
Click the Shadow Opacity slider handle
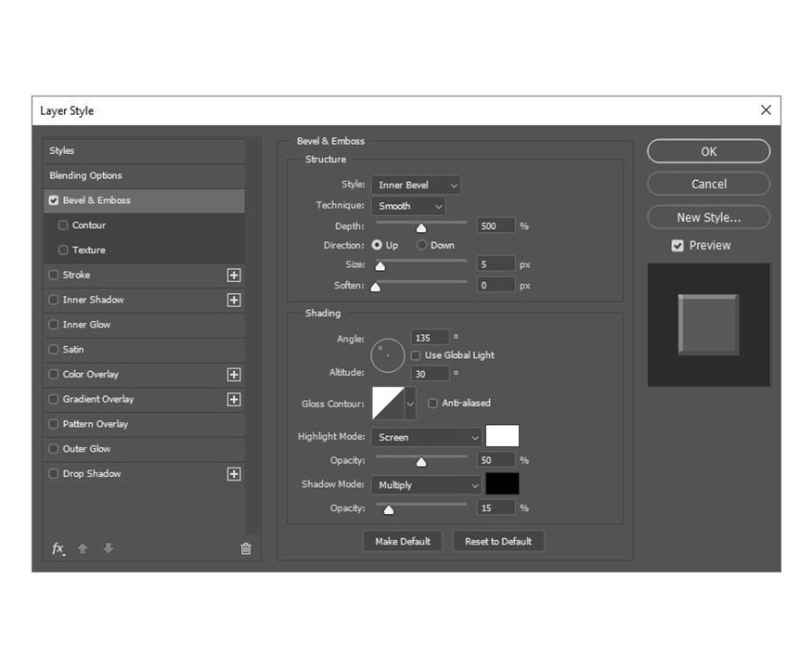389,510
